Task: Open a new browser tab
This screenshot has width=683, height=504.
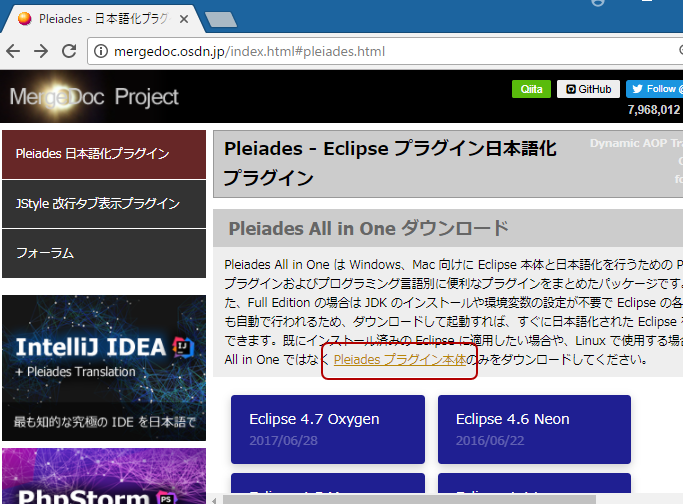Action: pos(220,20)
